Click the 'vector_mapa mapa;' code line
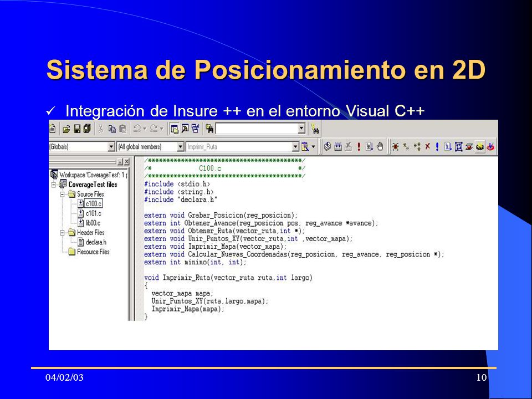The width and height of the screenshot is (532, 399). [x=182, y=293]
